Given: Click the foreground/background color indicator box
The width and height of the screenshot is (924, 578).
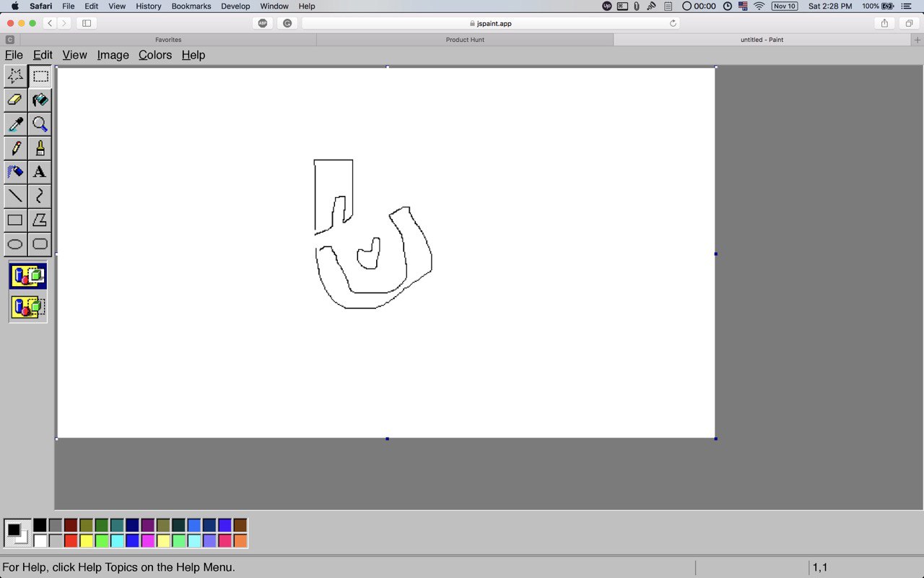Looking at the screenshot, I should [17, 533].
